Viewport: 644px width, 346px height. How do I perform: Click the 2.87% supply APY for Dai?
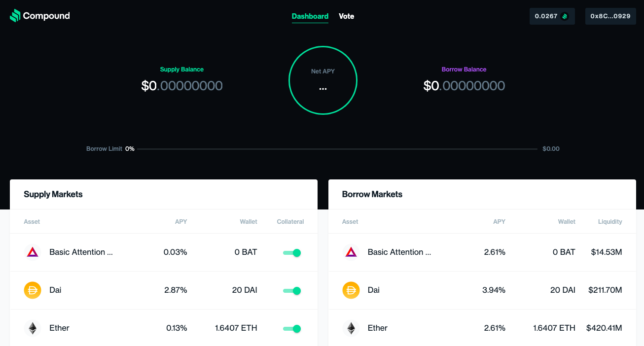tap(176, 290)
